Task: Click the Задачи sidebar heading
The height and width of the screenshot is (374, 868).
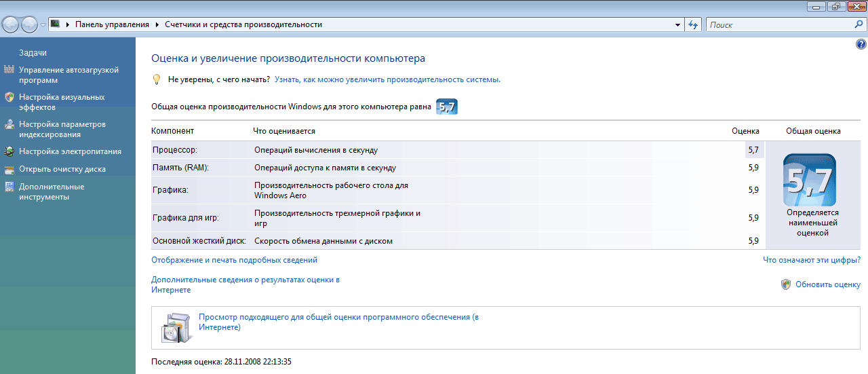Action: [33, 53]
